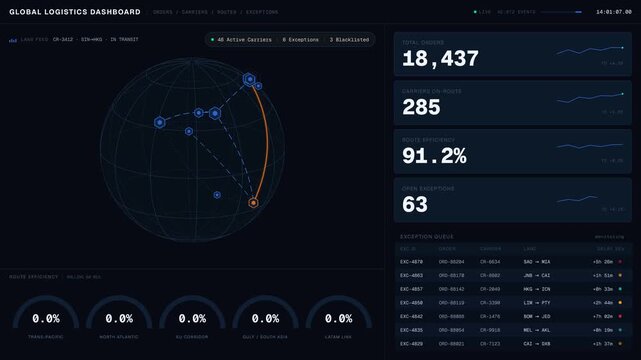Sort by the Lane column header
641x360 pixels.
pos(529,249)
